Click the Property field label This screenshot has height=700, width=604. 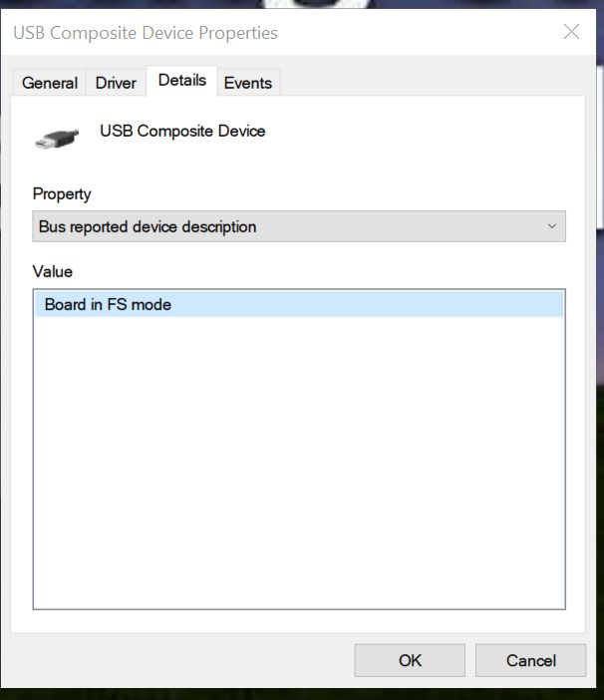(62, 194)
